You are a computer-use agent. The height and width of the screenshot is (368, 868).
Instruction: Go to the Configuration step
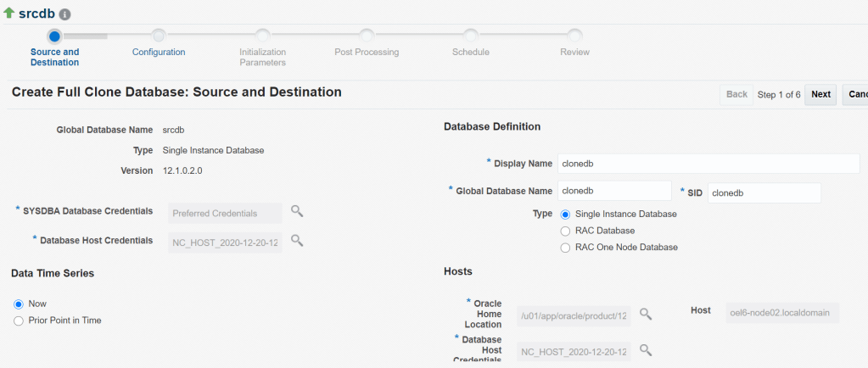click(x=159, y=36)
